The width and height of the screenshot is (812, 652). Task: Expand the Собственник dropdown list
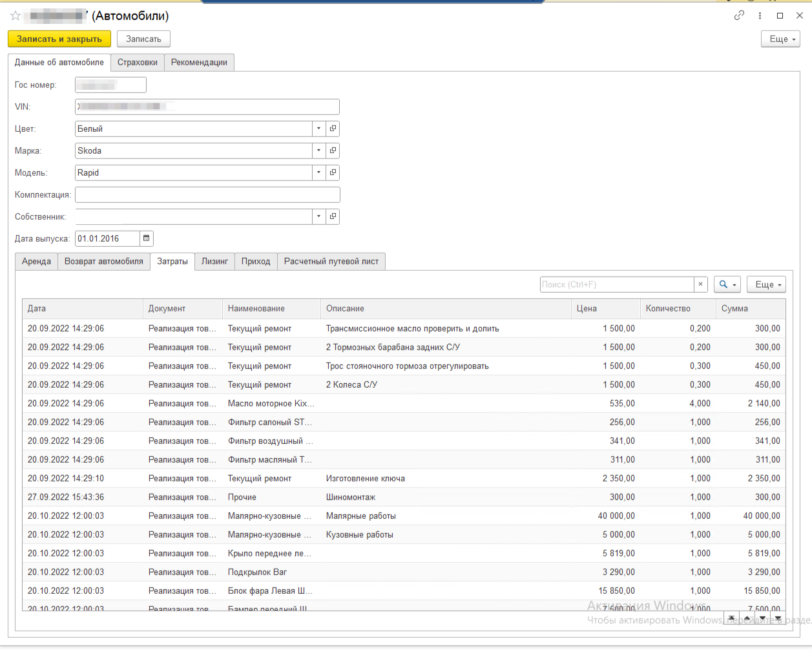tap(318, 216)
